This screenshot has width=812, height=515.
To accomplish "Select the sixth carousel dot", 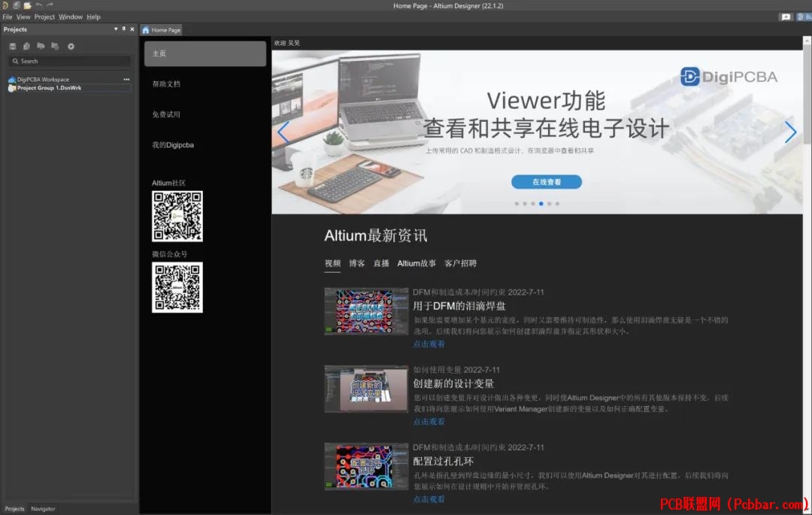I will [x=557, y=204].
